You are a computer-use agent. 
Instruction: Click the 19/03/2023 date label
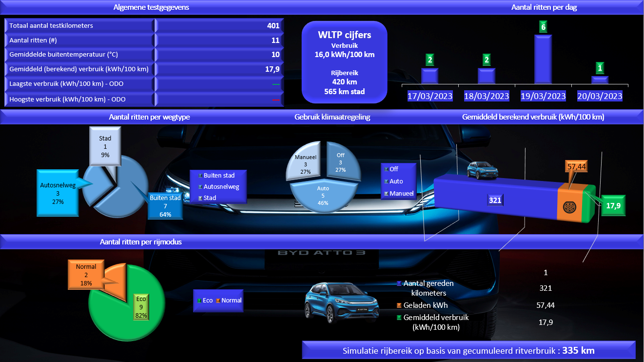[x=543, y=96]
